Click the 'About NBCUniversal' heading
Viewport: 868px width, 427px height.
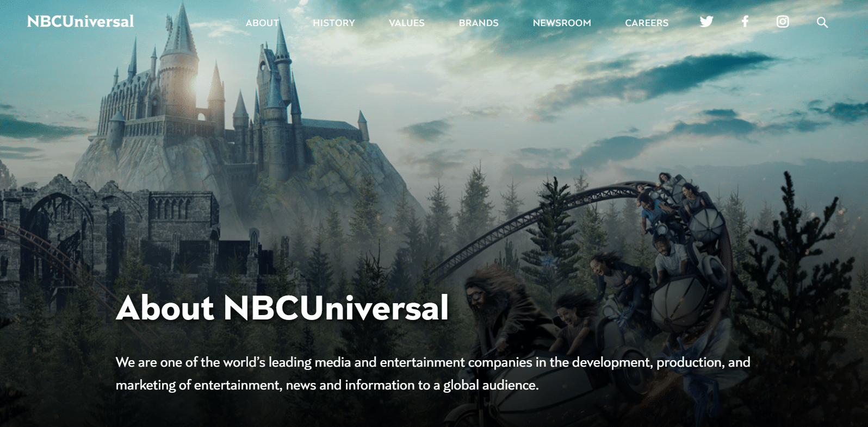282,307
